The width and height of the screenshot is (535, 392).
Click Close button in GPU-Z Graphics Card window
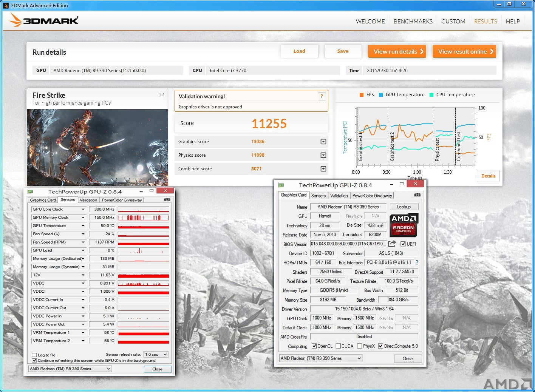(x=407, y=358)
